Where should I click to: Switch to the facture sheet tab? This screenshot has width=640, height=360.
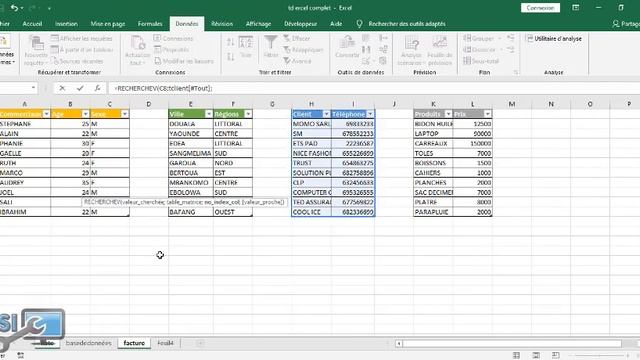[134, 343]
